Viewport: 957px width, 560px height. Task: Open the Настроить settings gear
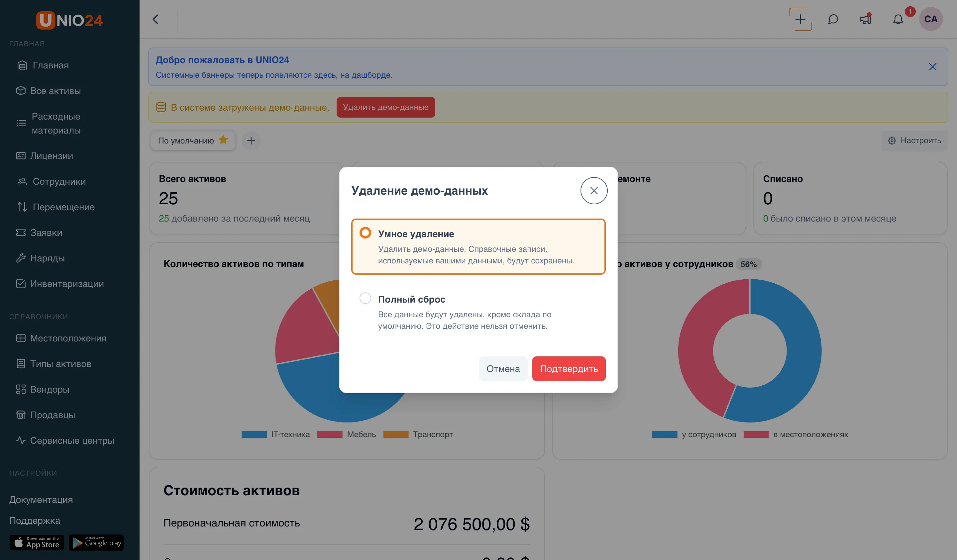pyautogui.click(x=914, y=140)
